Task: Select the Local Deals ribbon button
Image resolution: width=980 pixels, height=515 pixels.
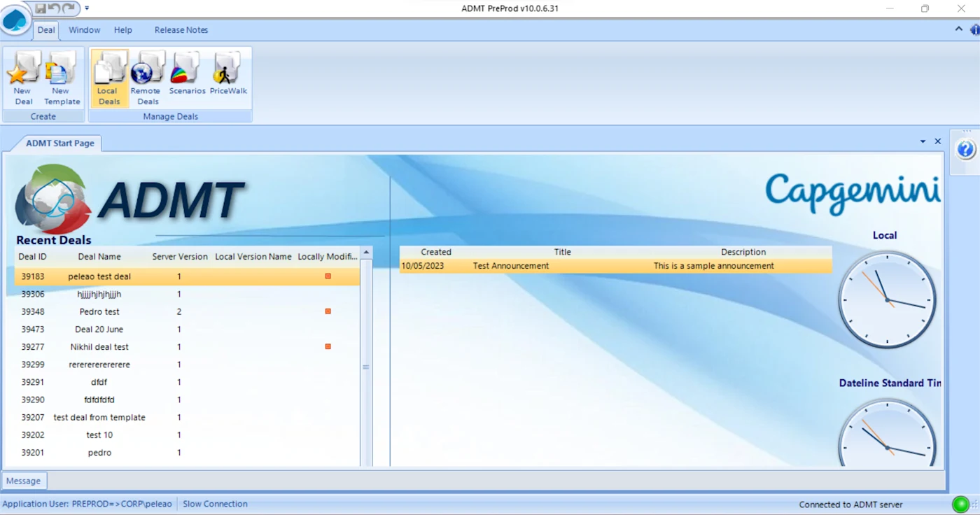Action: (x=109, y=78)
